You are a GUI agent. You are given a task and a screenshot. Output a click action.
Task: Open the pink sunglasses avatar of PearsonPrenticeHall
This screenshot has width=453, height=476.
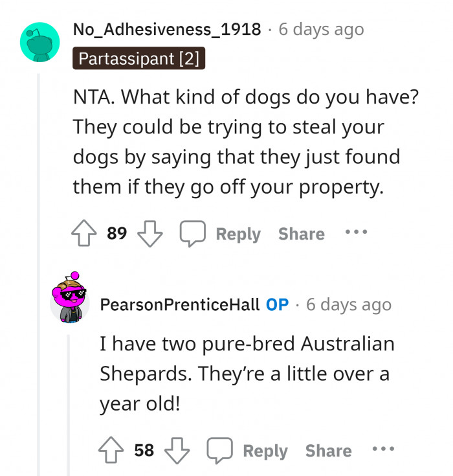tap(70, 298)
